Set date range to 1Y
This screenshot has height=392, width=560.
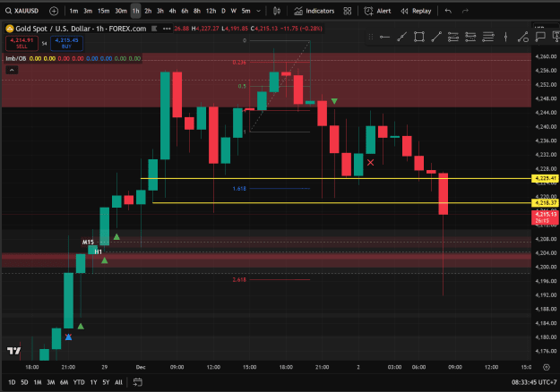click(93, 382)
